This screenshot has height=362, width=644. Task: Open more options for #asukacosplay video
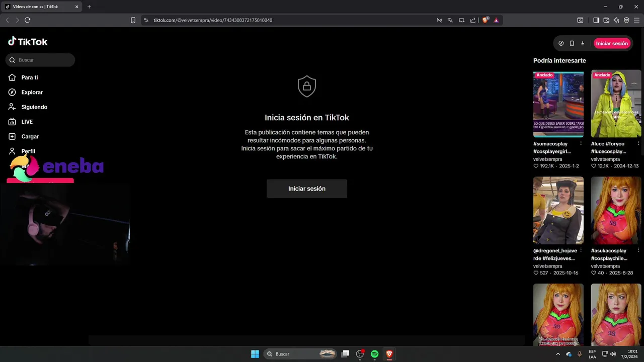click(638, 250)
